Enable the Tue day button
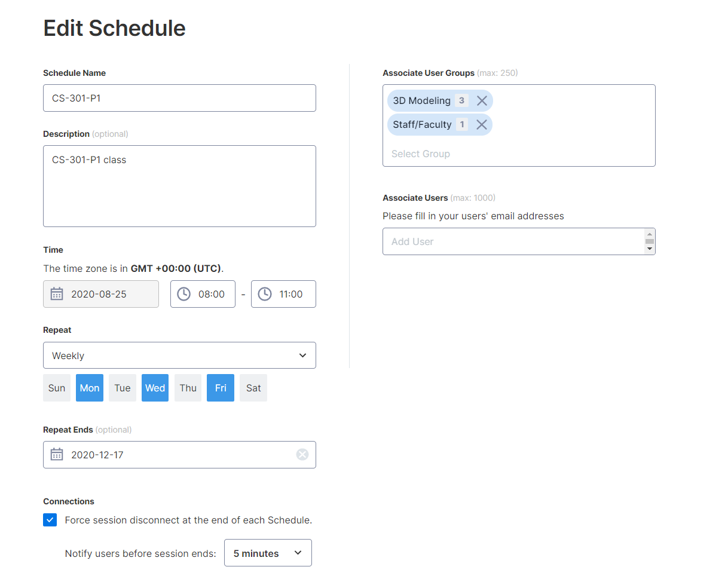 [x=123, y=388]
